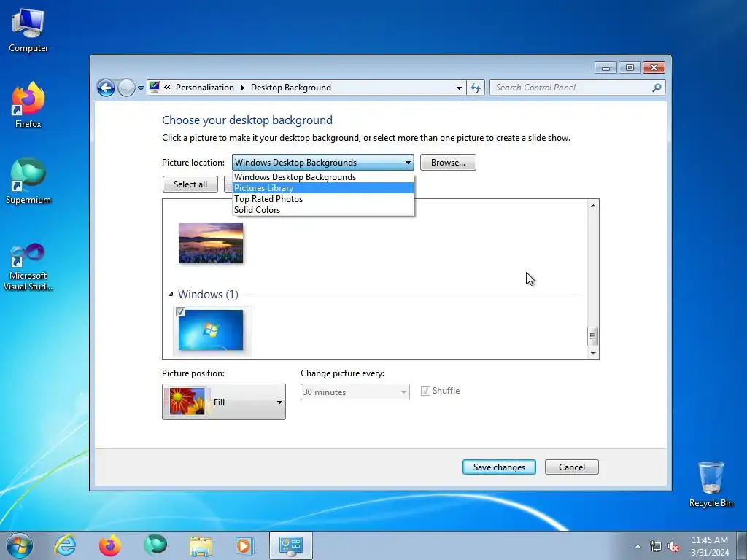Expand the address bar history dropdown
Image resolution: width=747 pixels, height=560 pixels.
[459, 87]
